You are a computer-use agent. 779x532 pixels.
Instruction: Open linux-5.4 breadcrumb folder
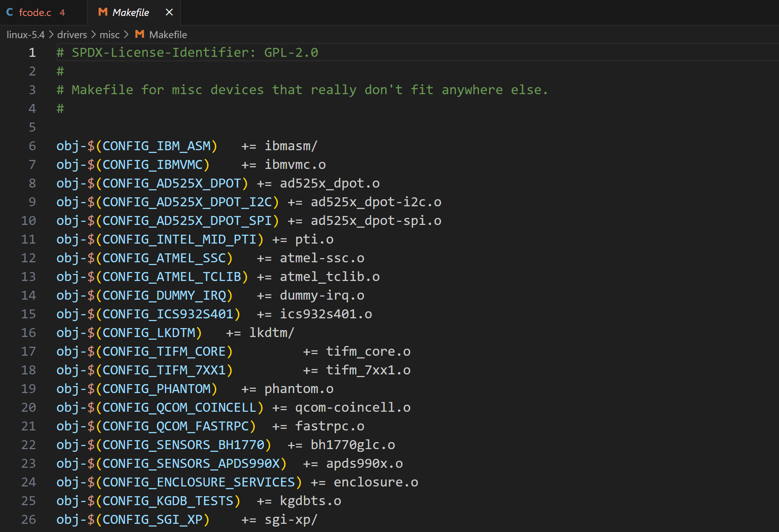point(26,35)
